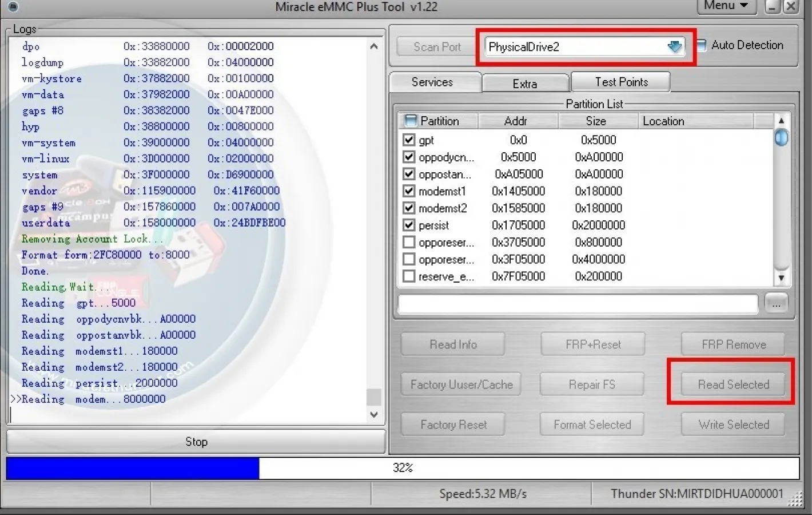Sort by the Size column header
This screenshot has height=515, width=812.
pos(598,121)
